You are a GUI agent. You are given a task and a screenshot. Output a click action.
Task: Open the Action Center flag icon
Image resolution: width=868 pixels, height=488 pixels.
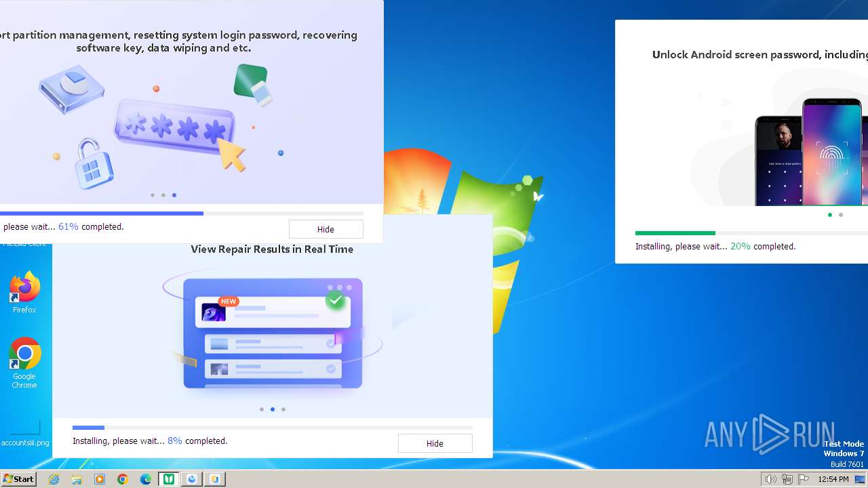(804, 479)
